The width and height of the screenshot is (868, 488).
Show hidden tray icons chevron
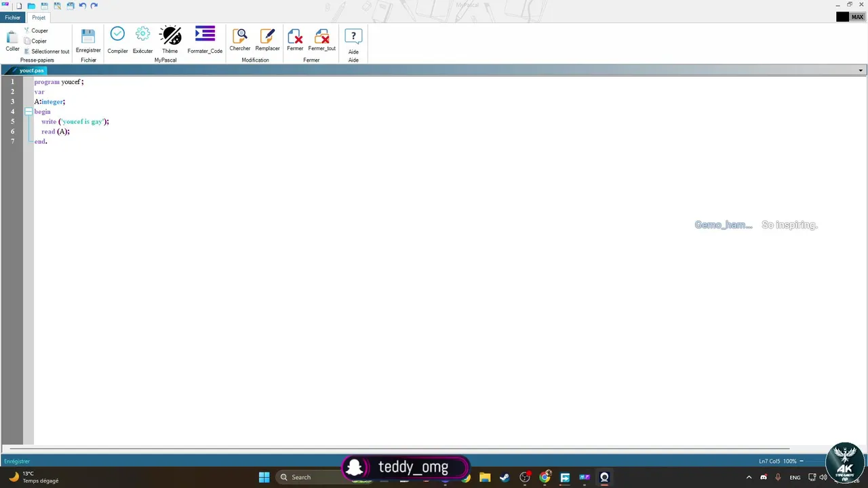[x=749, y=477]
